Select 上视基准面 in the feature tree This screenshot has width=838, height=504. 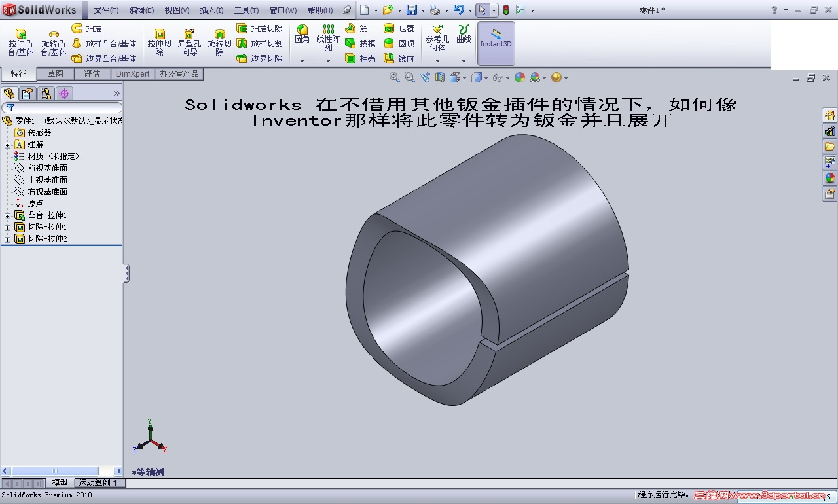(41, 180)
